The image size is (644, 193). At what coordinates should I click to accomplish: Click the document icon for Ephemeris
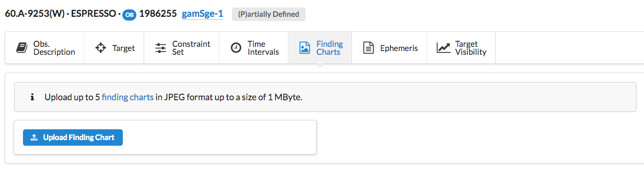point(369,48)
